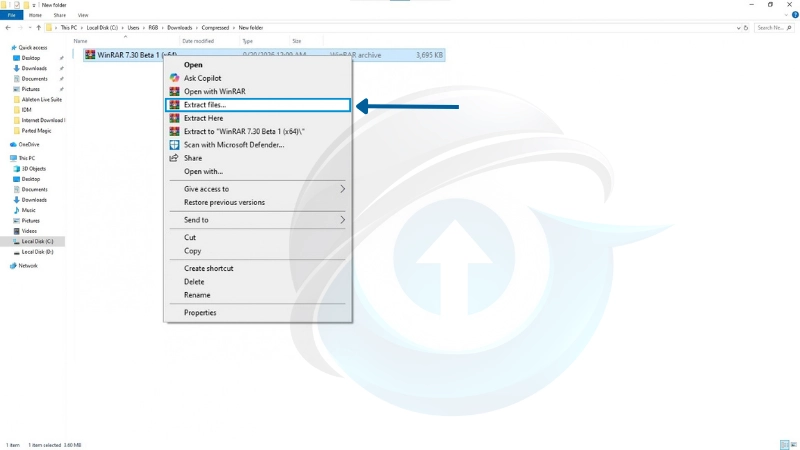Click the Search New folder box

click(773, 28)
